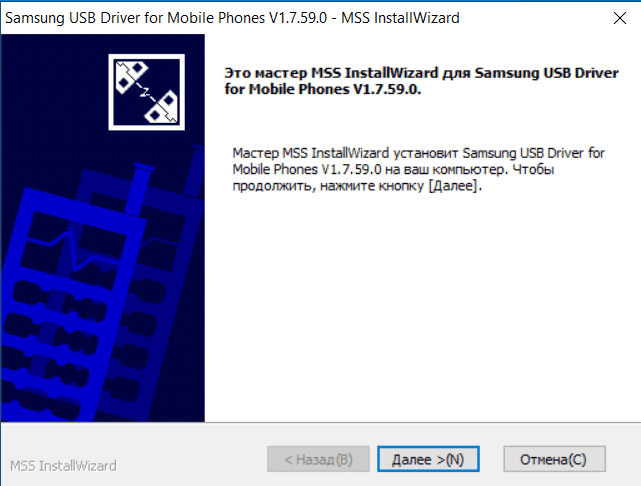Viewport: 641px width, 486px height.
Task: Click the bold heading 'Это мастер MSS InstallWizard'
Action: click(331, 73)
